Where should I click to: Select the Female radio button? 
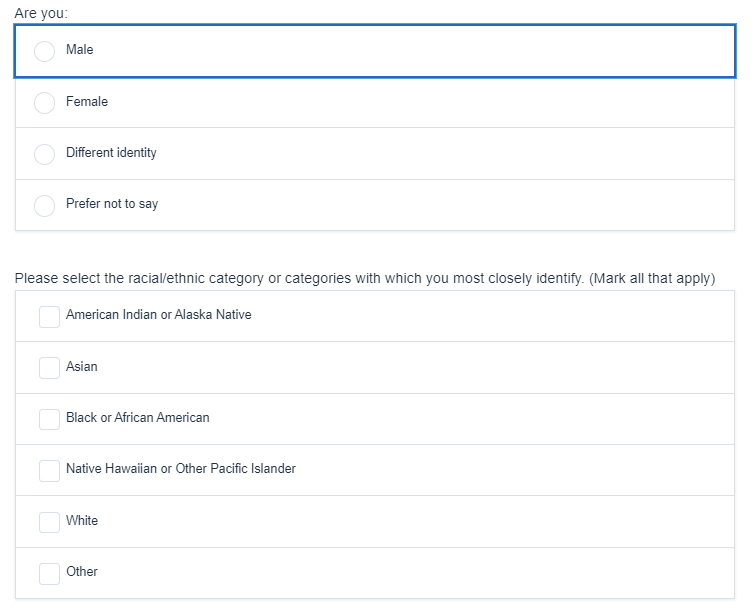[x=45, y=102]
